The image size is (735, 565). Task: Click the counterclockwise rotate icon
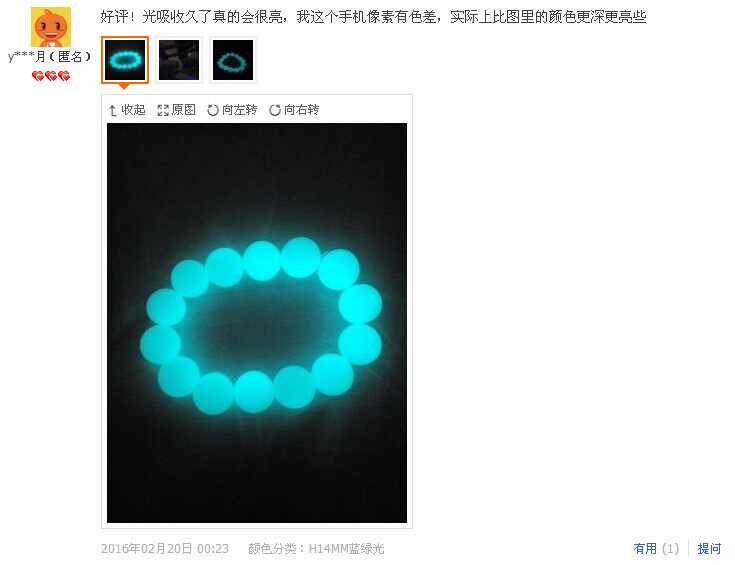[x=213, y=110]
